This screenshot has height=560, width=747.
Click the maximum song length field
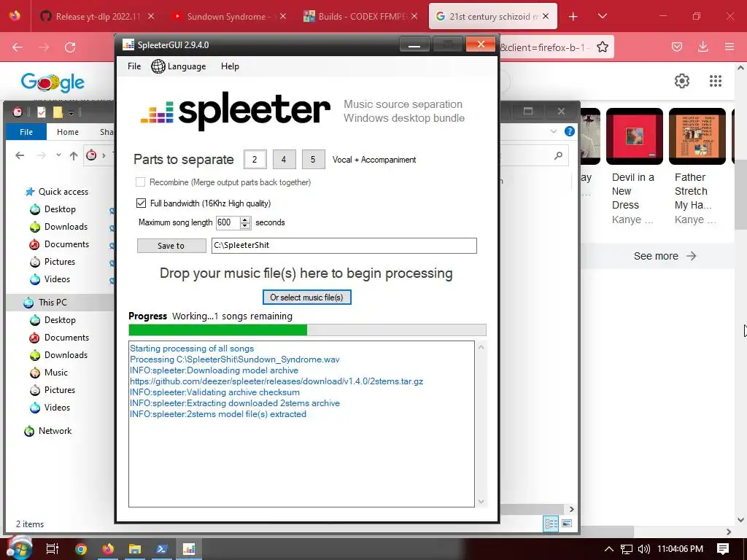pyautogui.click(x=228, y=222)
